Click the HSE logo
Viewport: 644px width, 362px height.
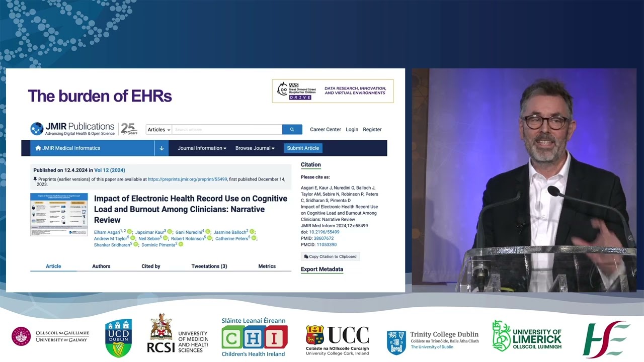click(x=606, y=339)
